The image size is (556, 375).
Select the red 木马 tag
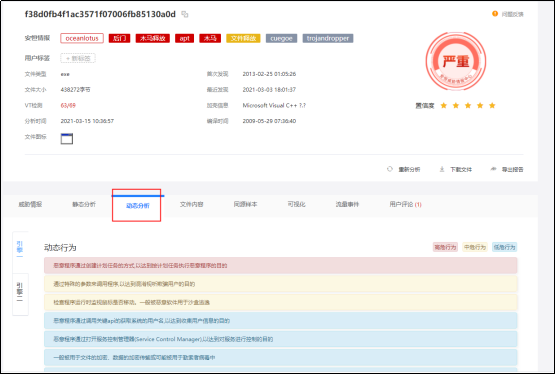tap(210, 38)
